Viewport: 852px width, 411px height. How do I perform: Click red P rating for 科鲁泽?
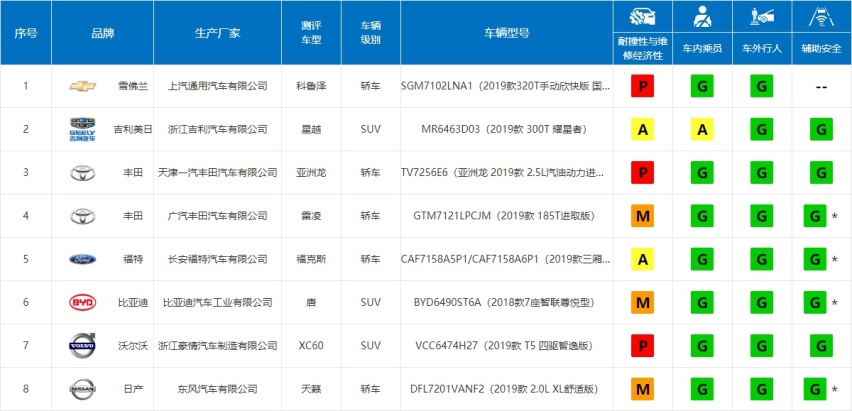(x=642, y=86)
